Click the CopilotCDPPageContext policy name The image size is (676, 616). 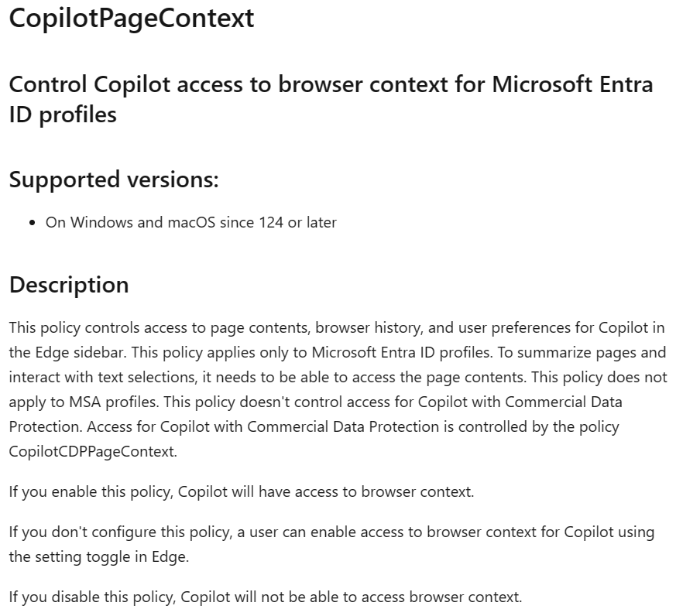coord(92,451)
